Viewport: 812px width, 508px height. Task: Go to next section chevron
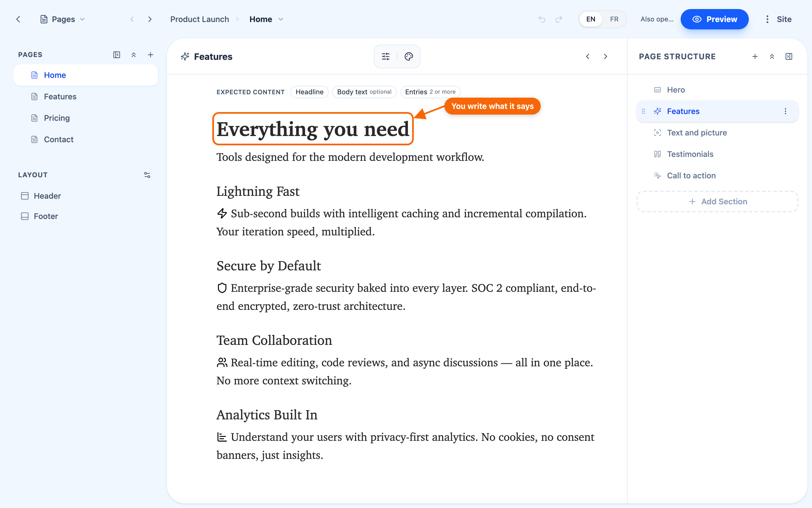605,56
